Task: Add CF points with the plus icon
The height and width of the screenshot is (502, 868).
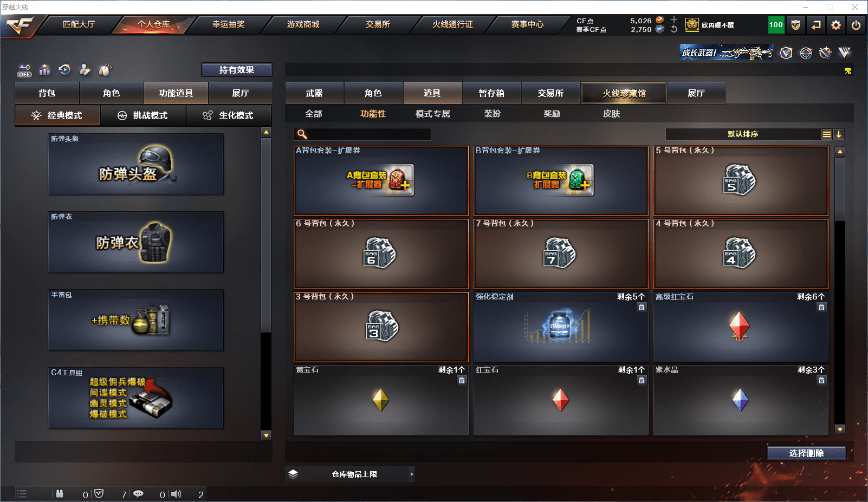Action: point(674,20)
